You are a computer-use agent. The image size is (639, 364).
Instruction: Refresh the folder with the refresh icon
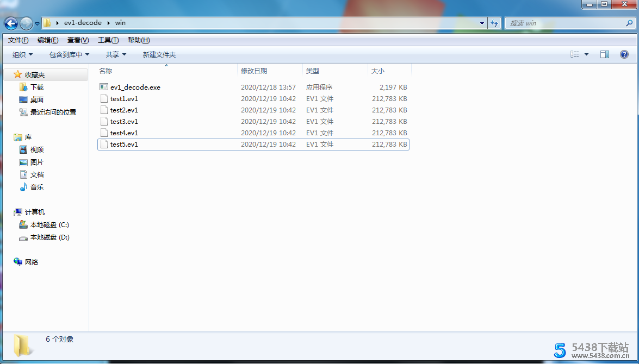494,23
